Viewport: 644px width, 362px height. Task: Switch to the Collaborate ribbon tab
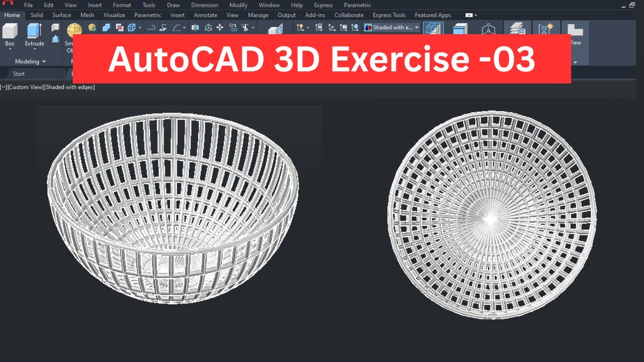(x=349, y=15)
